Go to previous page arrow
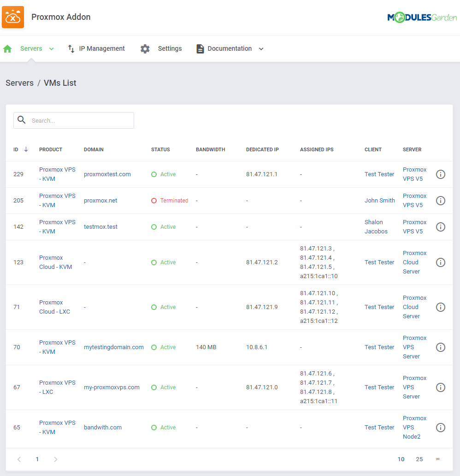The width and height of the screenshot is (460, 476). pos(19,459)
